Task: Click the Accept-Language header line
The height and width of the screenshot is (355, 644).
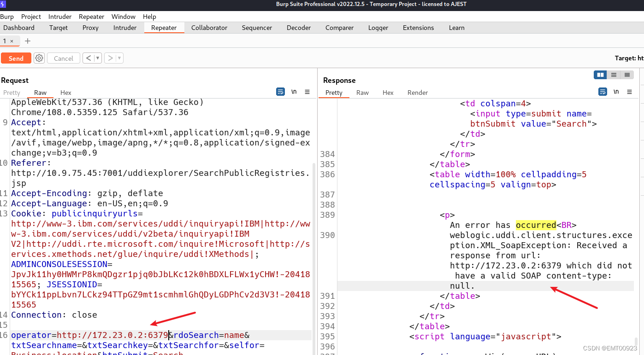Action: point(89,204)
